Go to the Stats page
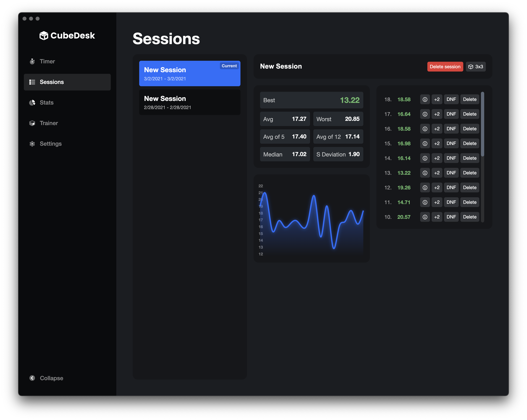The image size is (527, 420). (46, 103)
